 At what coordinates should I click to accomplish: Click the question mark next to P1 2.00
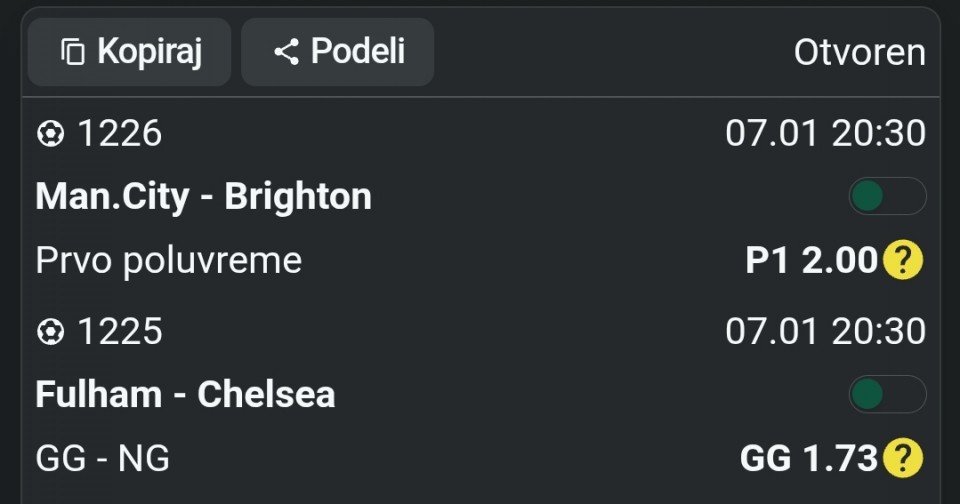click(903, 261)
